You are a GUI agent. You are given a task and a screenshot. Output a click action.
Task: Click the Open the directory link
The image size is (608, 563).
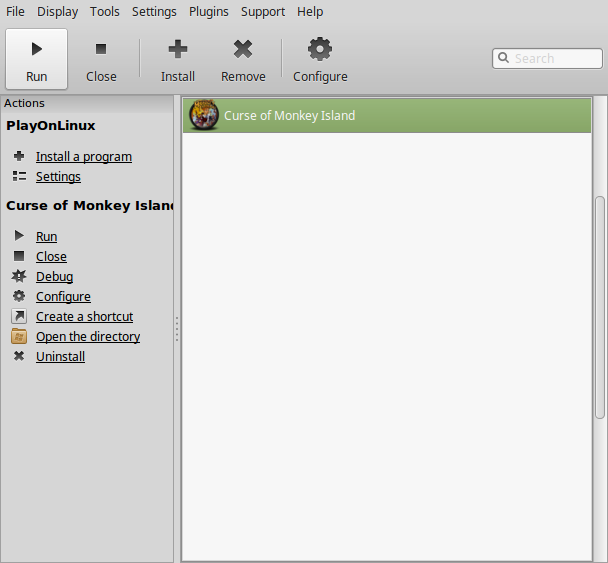[x=88, y=337]
